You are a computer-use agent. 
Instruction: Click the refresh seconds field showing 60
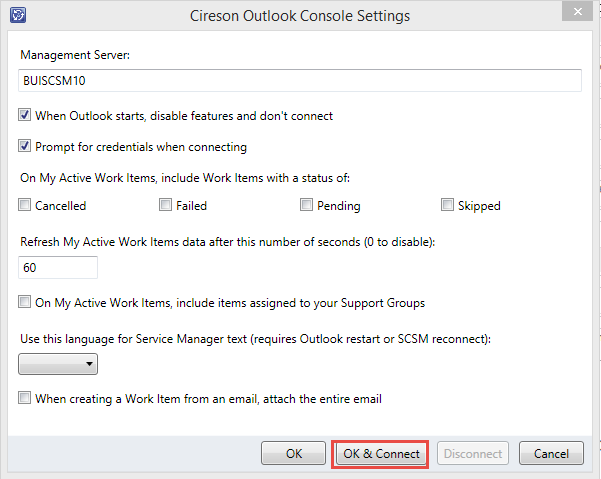(58, 268)
